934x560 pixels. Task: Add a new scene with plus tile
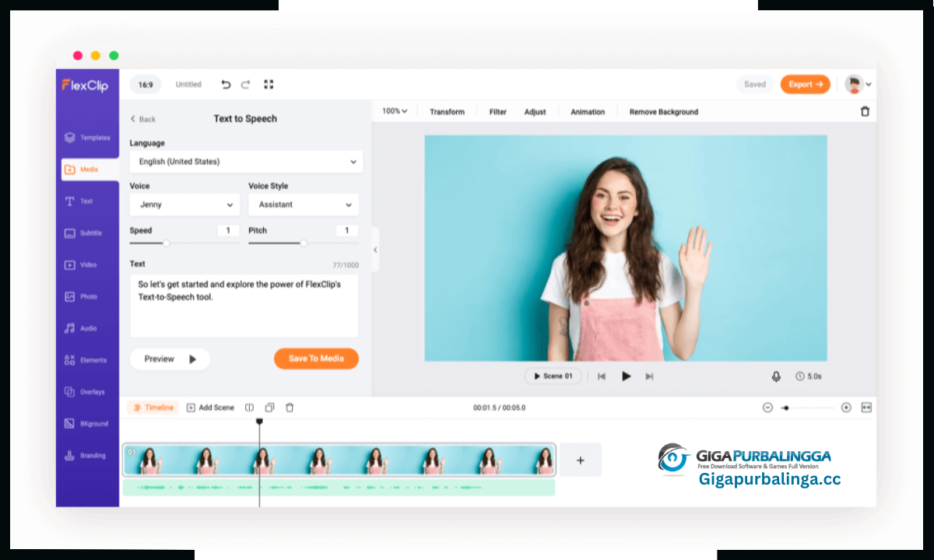coord(581,460)
